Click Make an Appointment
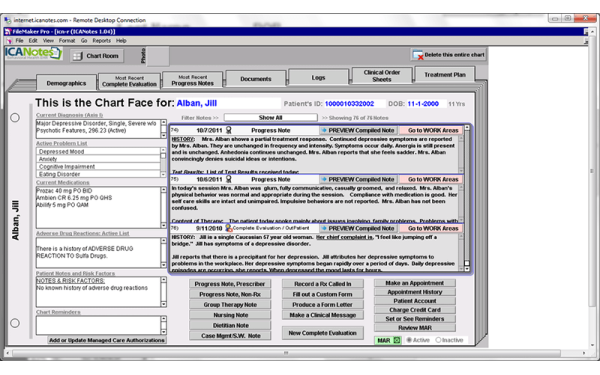Screen dimensions: 600x375 (x=415, y=283)
